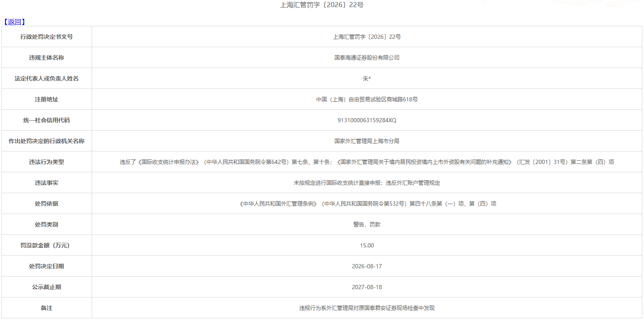The height and width of the screenshot is (320, 644).
Task: Select company name 国泰海通证券股份有限公司
Action: pos(367,58)
